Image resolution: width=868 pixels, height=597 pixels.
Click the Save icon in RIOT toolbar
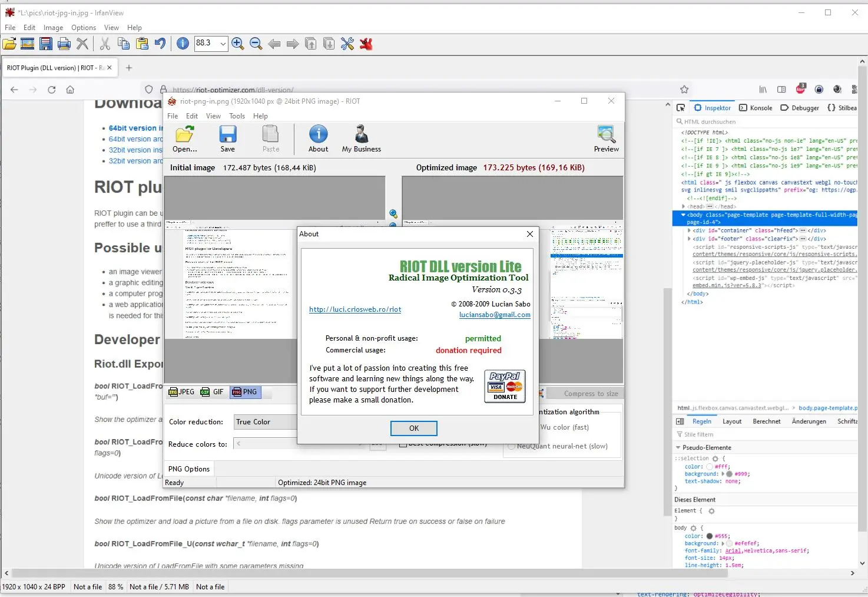pos(228,139)
